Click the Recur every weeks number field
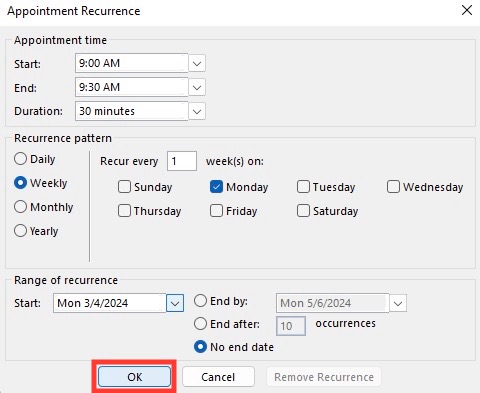 (182, 161)
